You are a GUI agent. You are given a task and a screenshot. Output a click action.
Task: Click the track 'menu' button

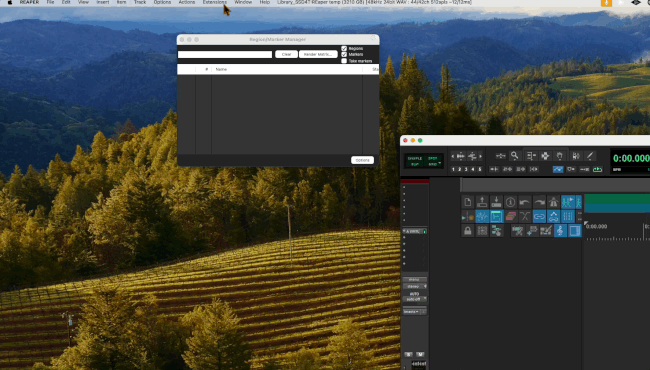tap(415, 280)
